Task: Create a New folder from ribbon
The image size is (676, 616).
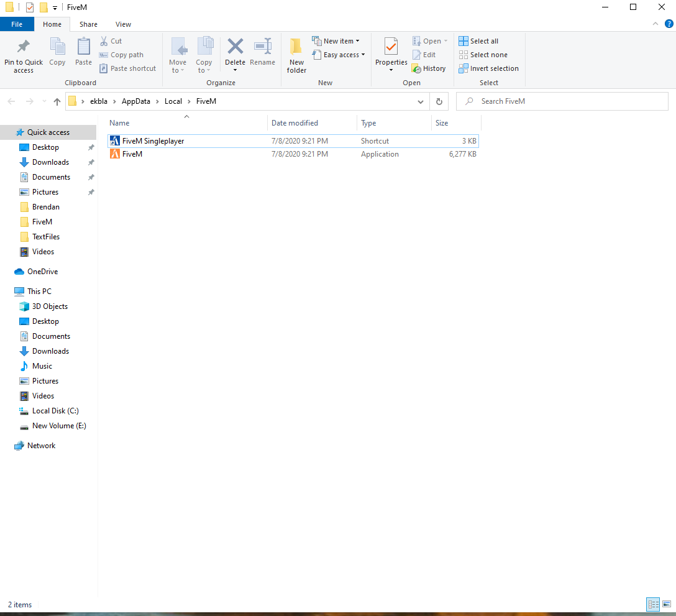Action: click(296, 55)
